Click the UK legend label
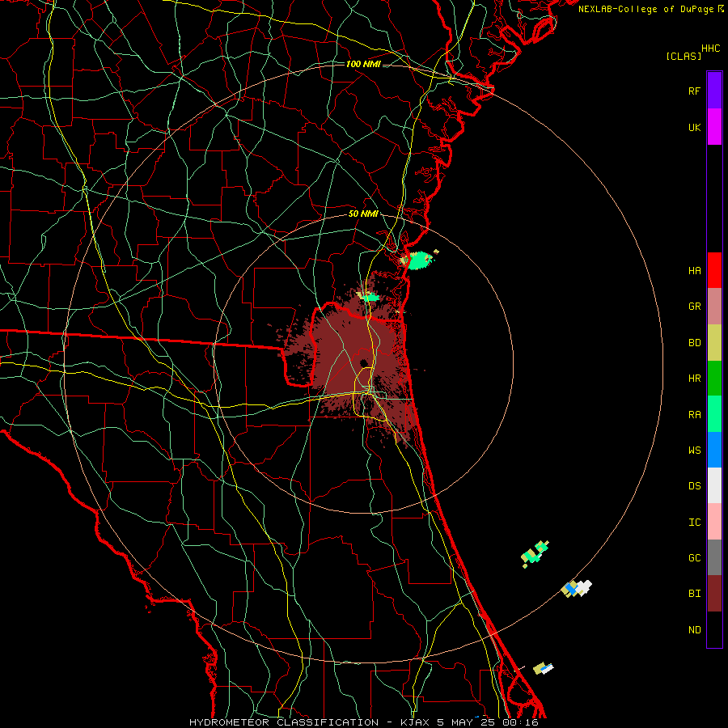Image resolution: width=728 pixels, height=728 pixels. (x=694, y=127)
